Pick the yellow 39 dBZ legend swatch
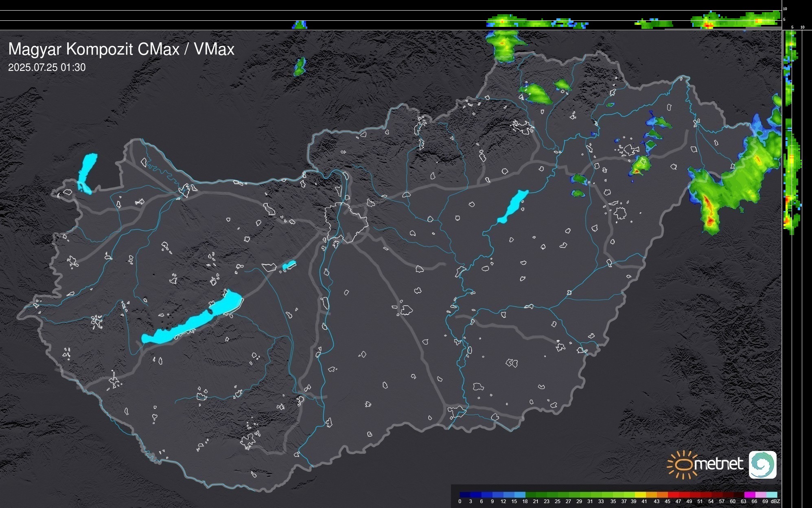812x508 pixels. (x=640, y=495)
